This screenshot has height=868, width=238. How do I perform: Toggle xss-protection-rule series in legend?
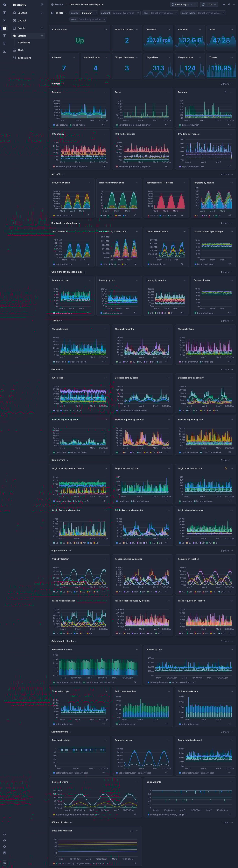[x=211, y=452]
